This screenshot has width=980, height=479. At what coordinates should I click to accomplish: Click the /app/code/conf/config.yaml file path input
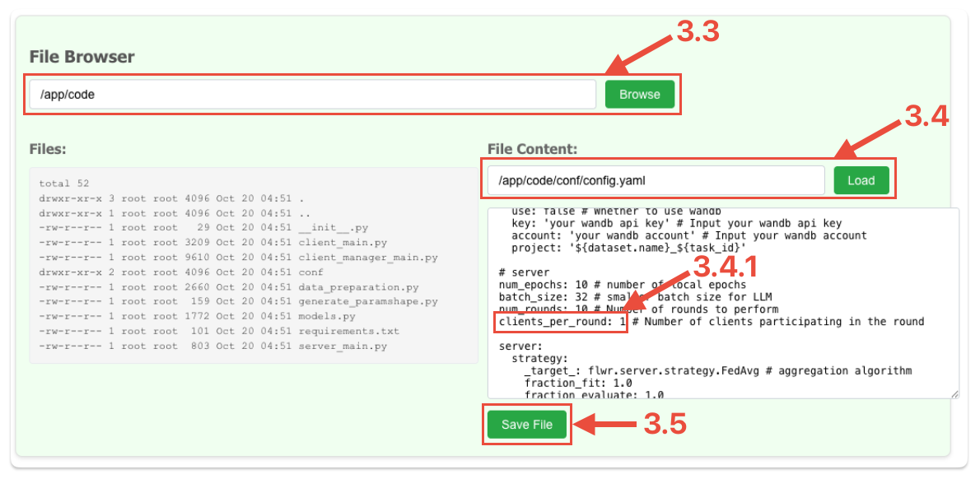click(x=656, y=180)
